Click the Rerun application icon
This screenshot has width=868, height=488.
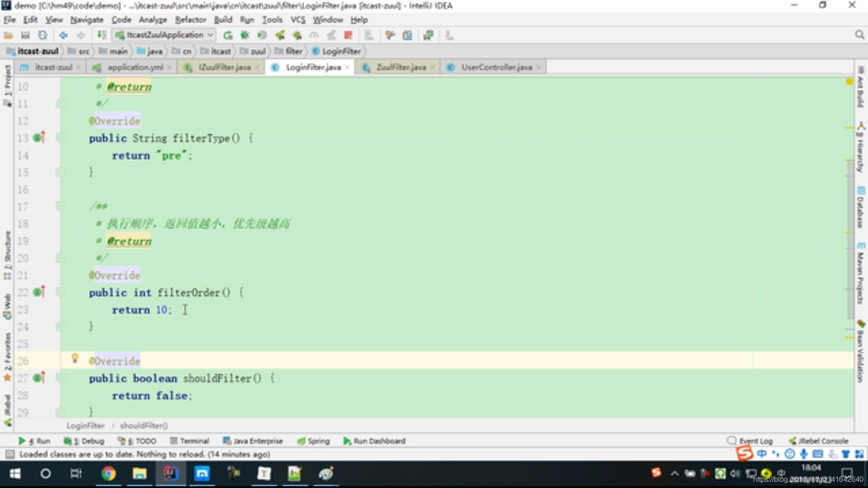[227, 35]
